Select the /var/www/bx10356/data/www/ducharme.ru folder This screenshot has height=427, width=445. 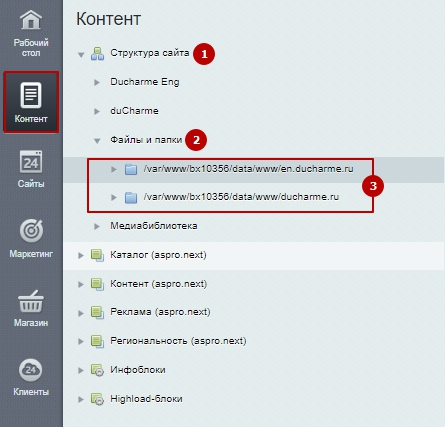point(241,197)
